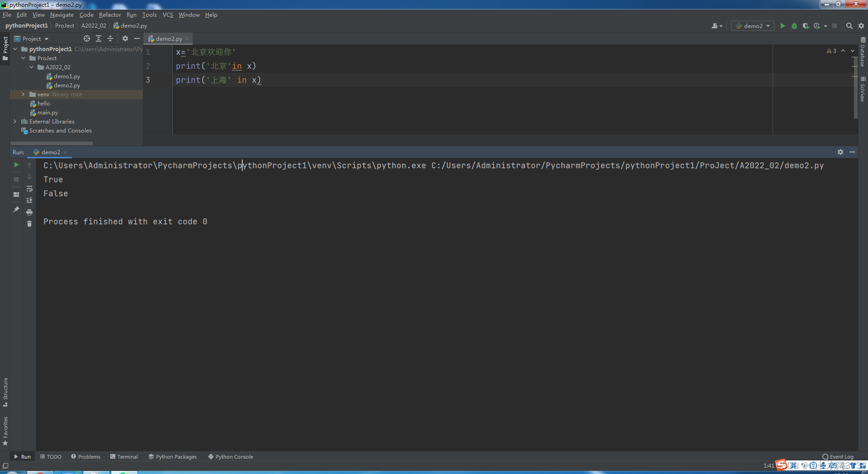Viewport: 868px width, 474px height.
Task: Click the locate file target icon in Project panel
Action: pos(87,38)
